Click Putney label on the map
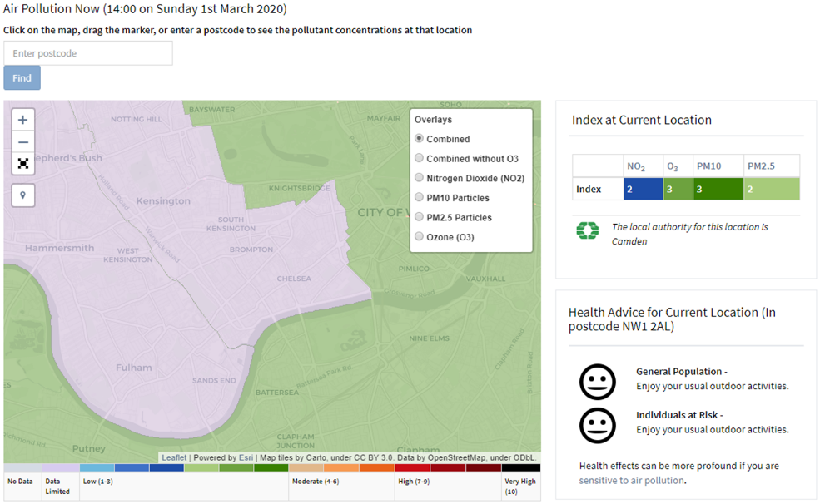The width and height of the screenshot is (825, 504). (x=88, y=449)
